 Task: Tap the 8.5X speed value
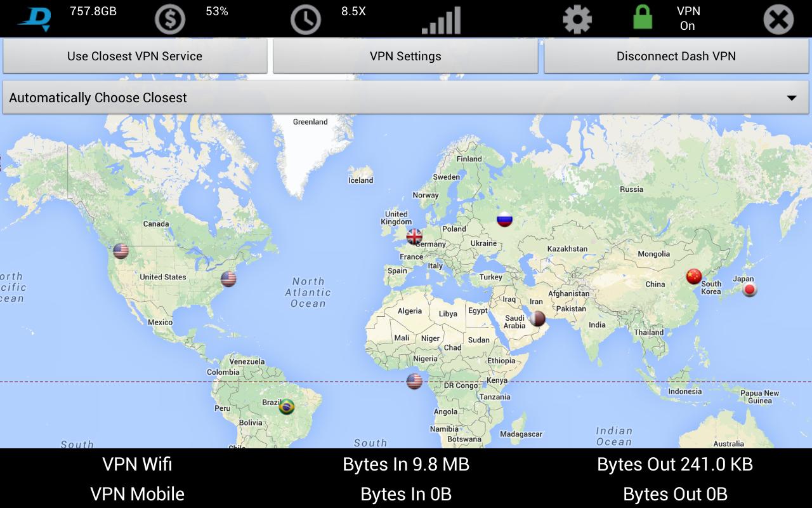click(x=353, y=11)
